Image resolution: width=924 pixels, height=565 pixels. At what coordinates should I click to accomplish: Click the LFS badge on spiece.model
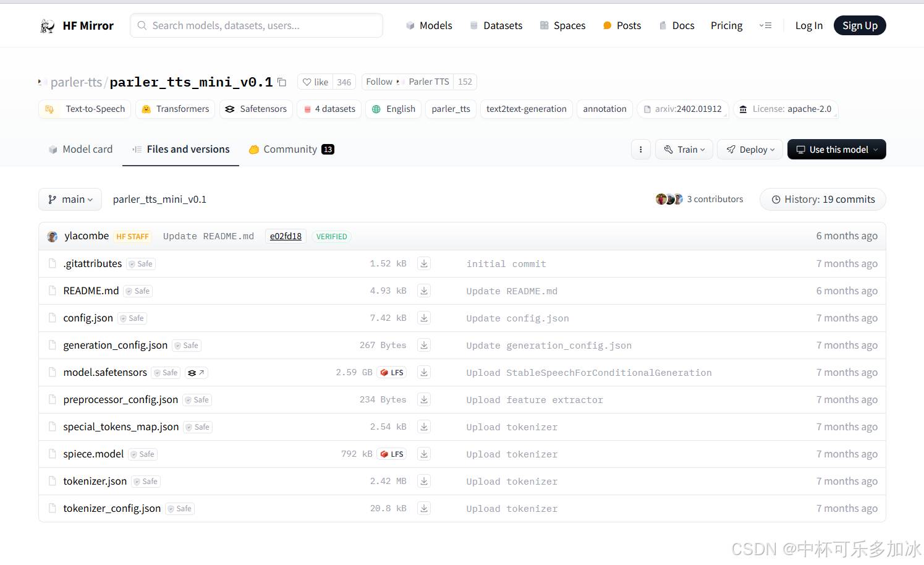[392, 454]
